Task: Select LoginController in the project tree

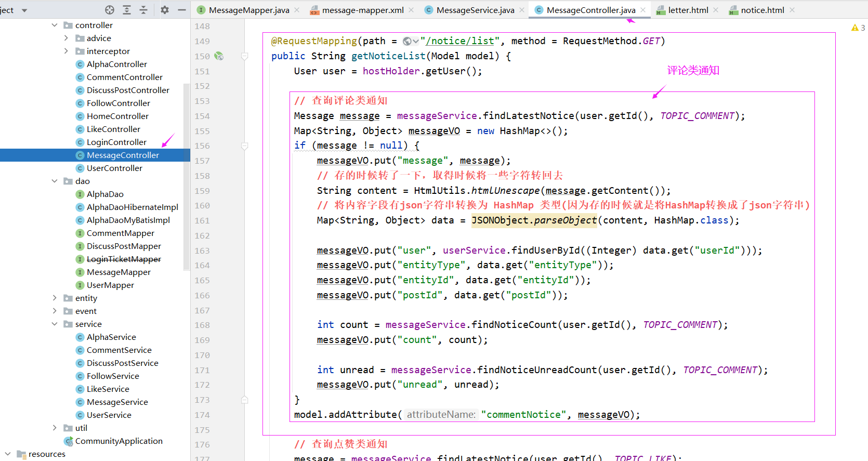Action: 116,142
